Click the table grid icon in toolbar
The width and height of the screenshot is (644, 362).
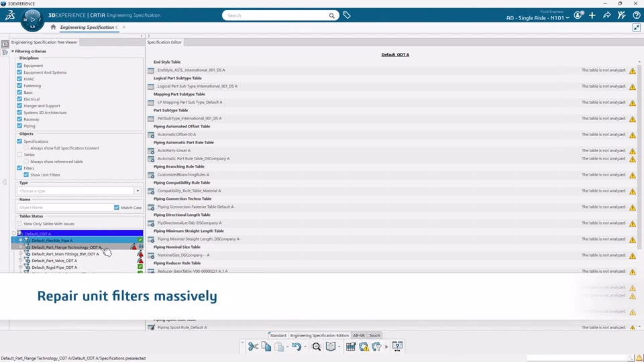(x=350, y=347)
